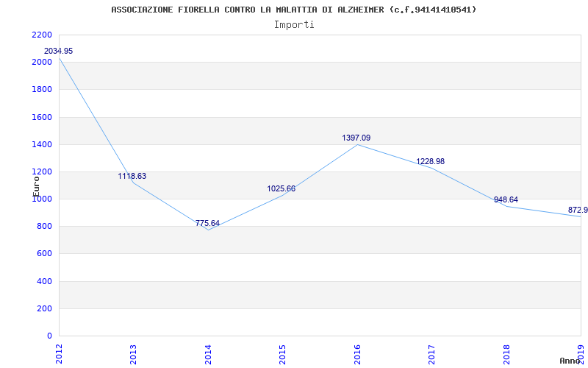Click the 1800 y-axis value
This screenshot has height=368, width=588.
42,90
